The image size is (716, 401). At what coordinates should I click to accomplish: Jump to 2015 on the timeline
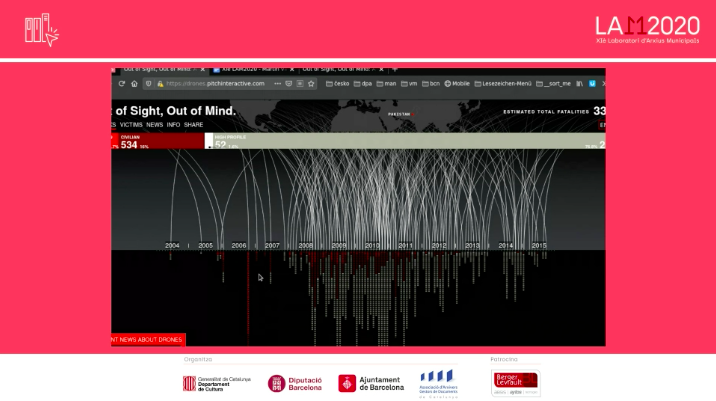(x=539, y=245)
